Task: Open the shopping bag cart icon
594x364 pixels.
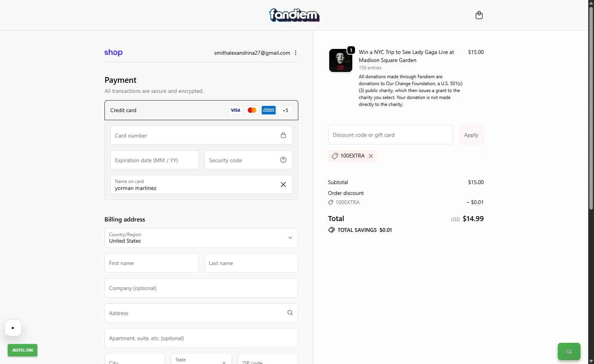Action: coord(479,15)
